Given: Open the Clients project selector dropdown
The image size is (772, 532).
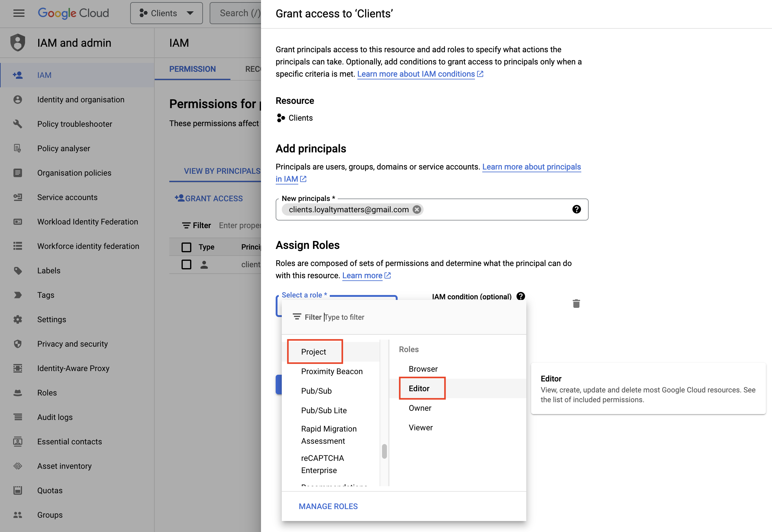Looking at the screenshot, I should point(166,13).
